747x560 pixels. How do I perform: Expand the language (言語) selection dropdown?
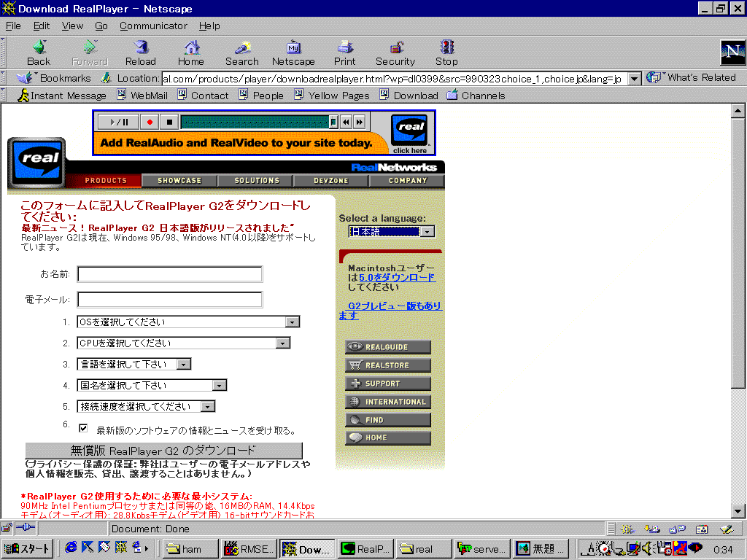click(x=134, y=364)
